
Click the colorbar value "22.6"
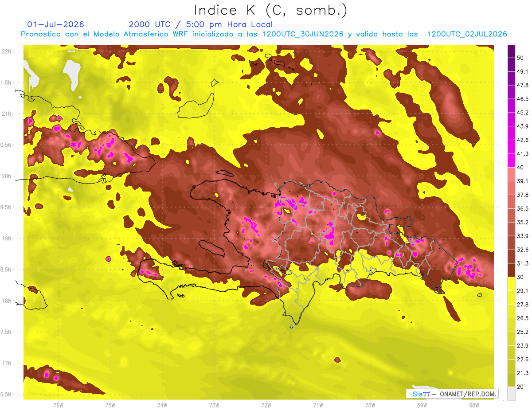(x=523, y=359)
